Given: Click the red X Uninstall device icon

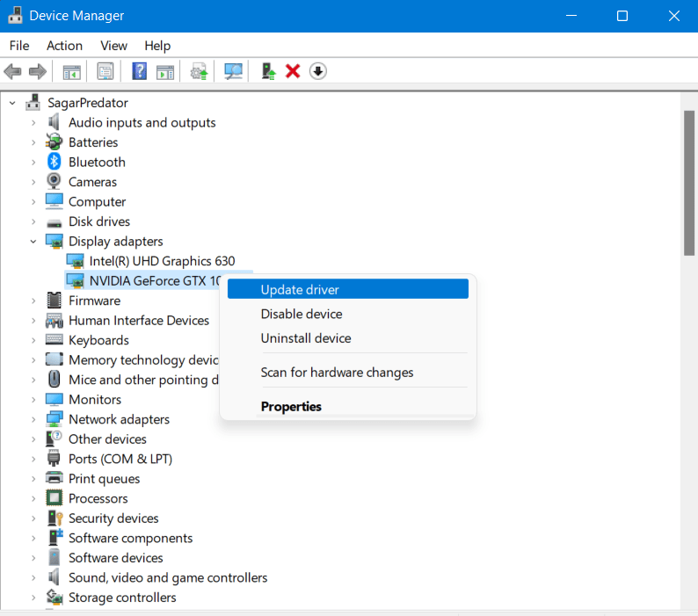Looking at the screenshot, I should [293, 71].
